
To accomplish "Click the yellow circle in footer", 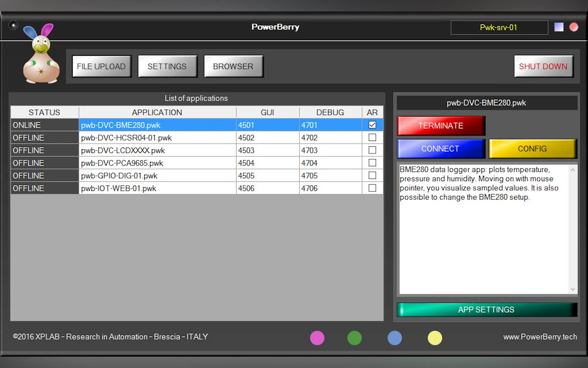I will tap(435, 338).
